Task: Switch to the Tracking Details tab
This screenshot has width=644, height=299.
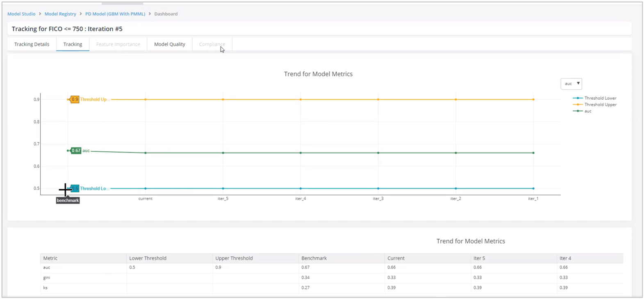Action: [x=32, y=44]
